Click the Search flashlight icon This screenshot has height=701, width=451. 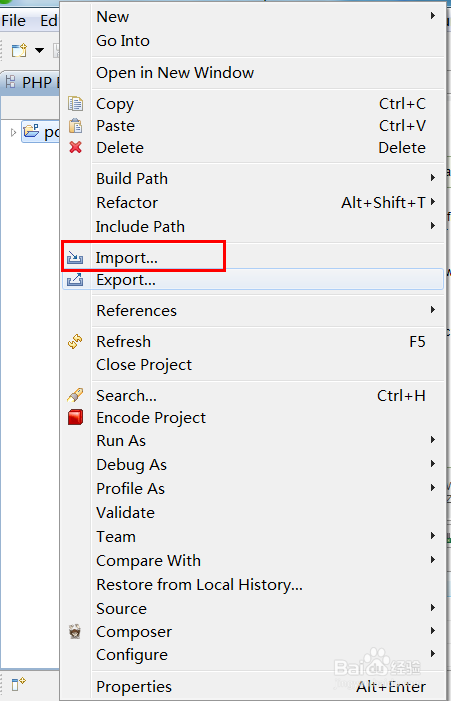pos(75,395)
